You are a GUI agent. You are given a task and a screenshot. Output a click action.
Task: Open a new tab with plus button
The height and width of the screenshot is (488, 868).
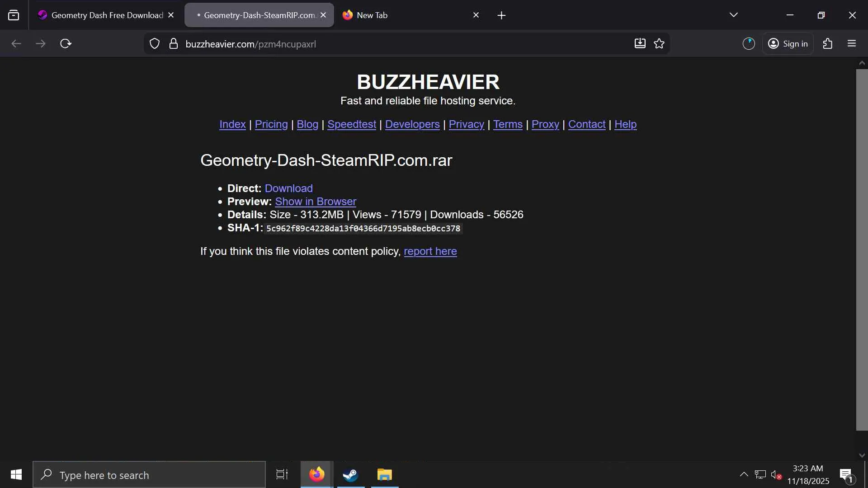[x=501, y=15]
